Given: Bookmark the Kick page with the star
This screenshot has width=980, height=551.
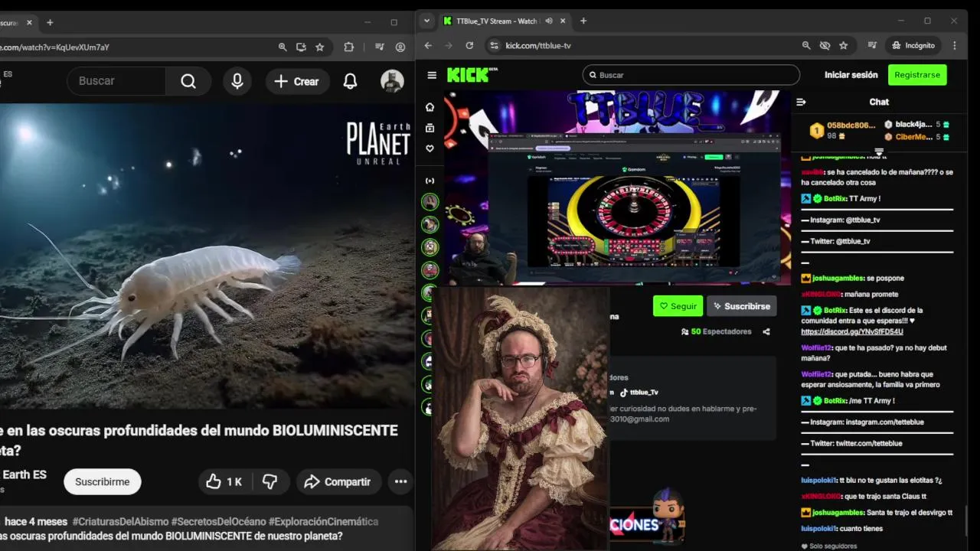Looking at the screenshot, I should click(843, 45).
